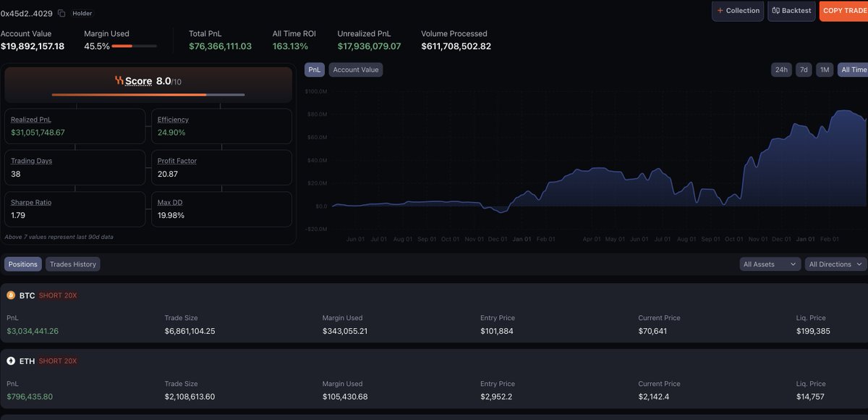Click BTC Margin Used $343,055.21
The height and width of the screenshot is (420, 868).
tap(345, 331)
